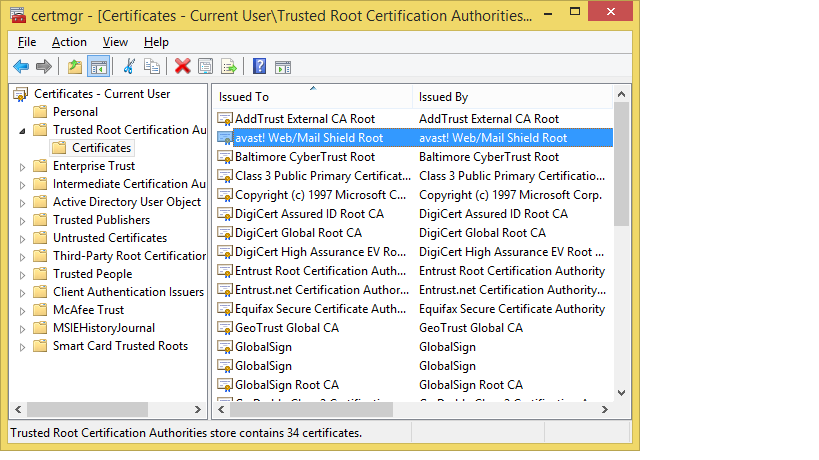
Task: Open the View menu
Action: 115,42
